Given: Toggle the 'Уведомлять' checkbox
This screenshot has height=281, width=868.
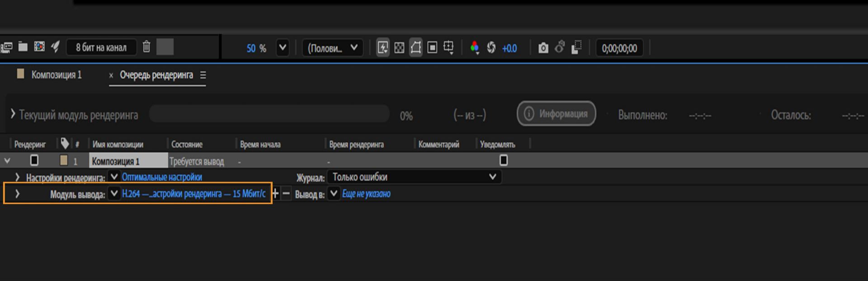Looking at the screenshot, I should [x=504, y=160].
